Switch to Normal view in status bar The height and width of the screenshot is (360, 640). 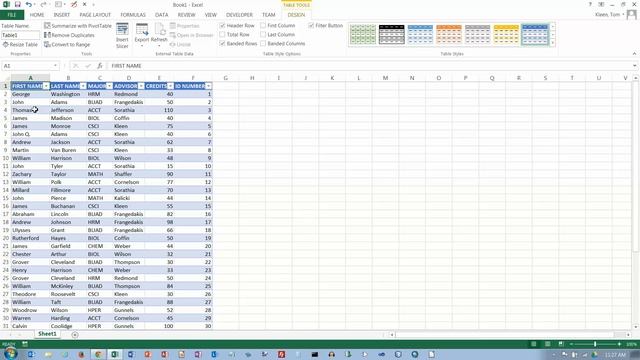(x=533, y=344)
